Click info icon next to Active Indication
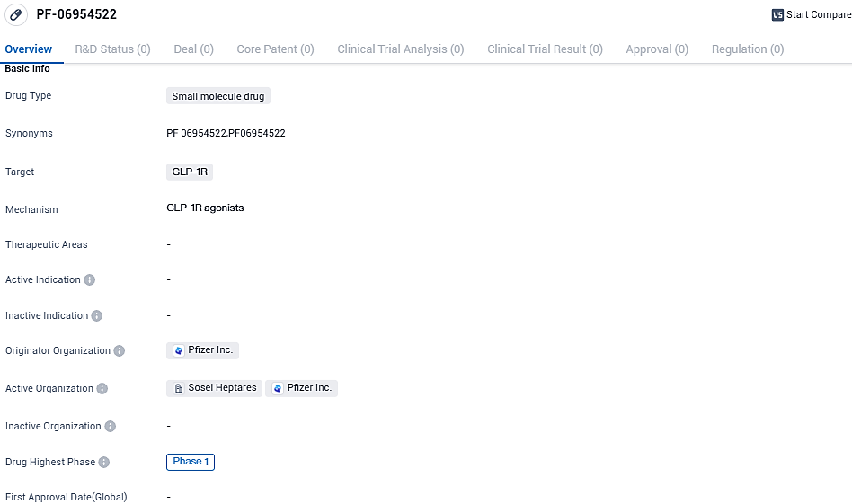This screenshot has width=852, height=504. tap(90, 280)
